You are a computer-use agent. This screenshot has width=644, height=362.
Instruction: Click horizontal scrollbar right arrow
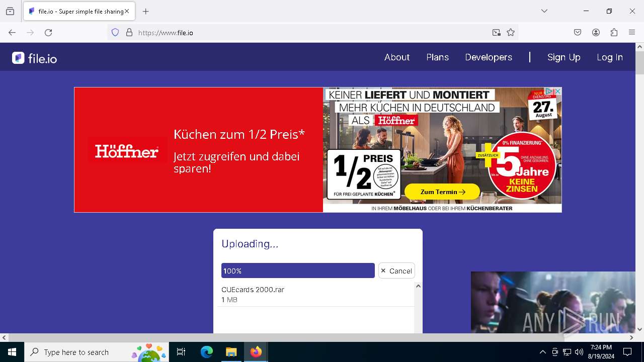tap(631, 337)
